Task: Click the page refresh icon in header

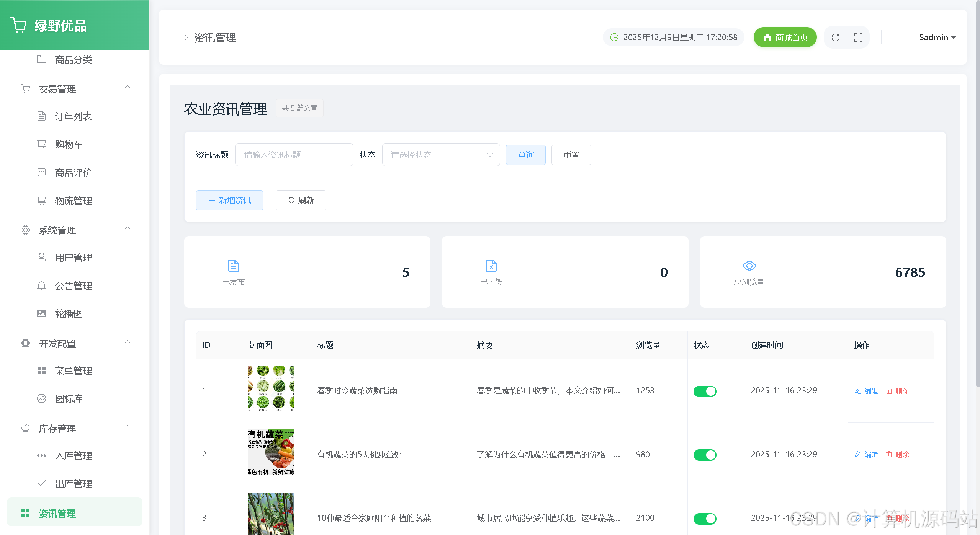Action: 835,38
